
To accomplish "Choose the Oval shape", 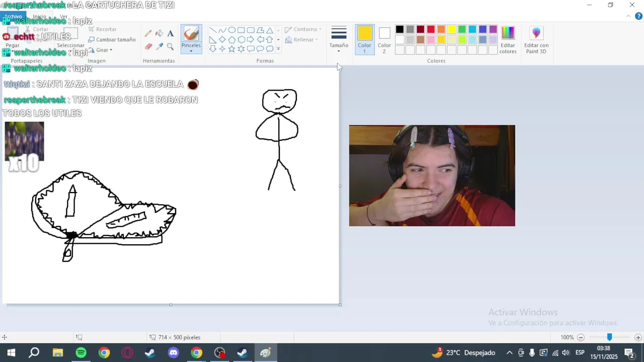I will point(232,30).
